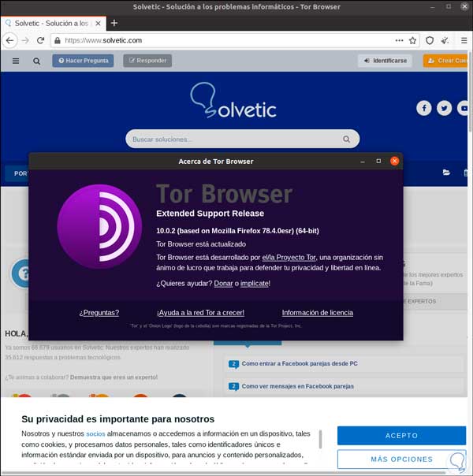Click the forward navigation arrow

tap(25, 40)
